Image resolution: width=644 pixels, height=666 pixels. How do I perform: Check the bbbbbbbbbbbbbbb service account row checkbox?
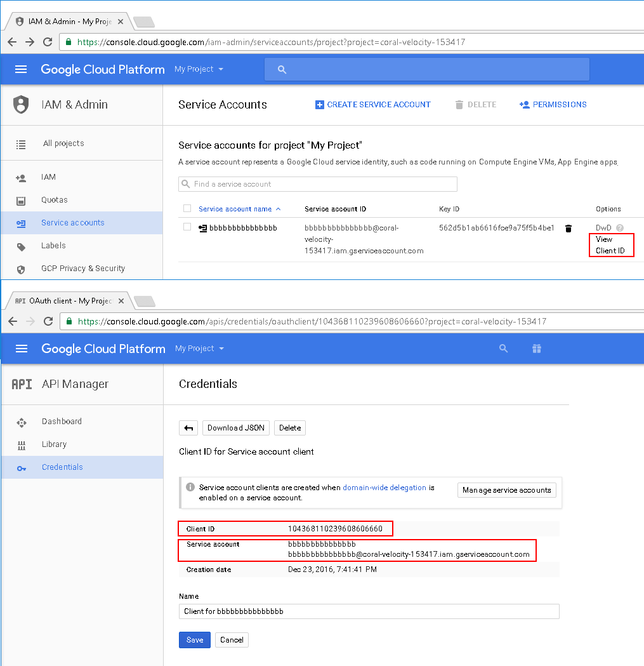(x=187, y=227)
